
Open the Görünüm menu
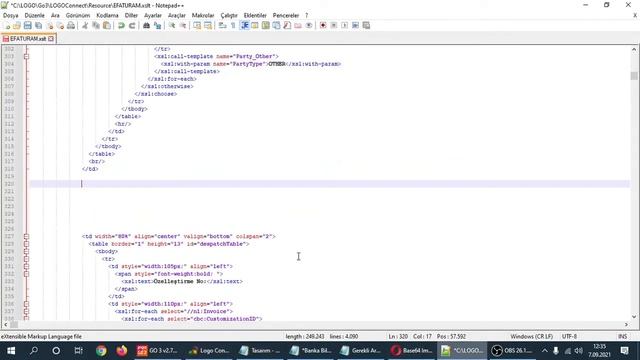coord(78,16)
